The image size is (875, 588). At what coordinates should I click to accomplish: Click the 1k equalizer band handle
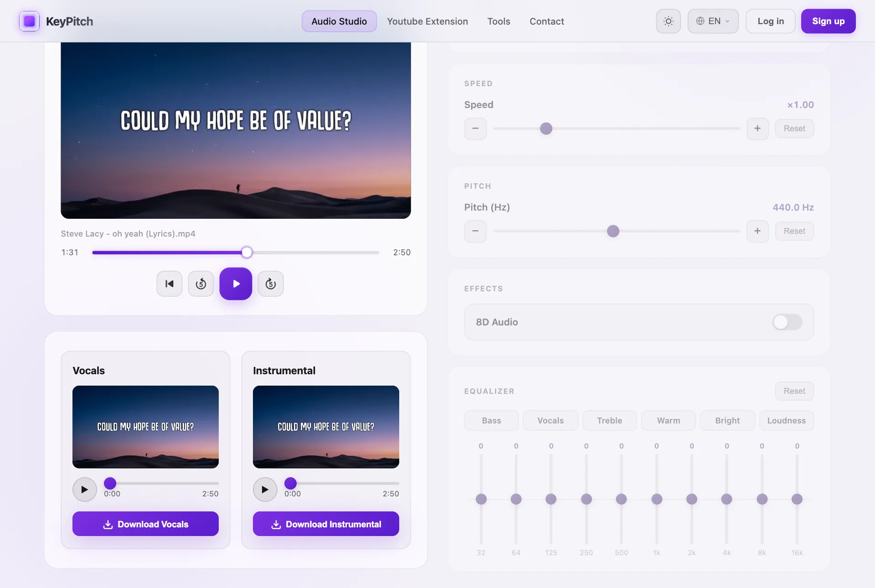[x=657, y=499]
